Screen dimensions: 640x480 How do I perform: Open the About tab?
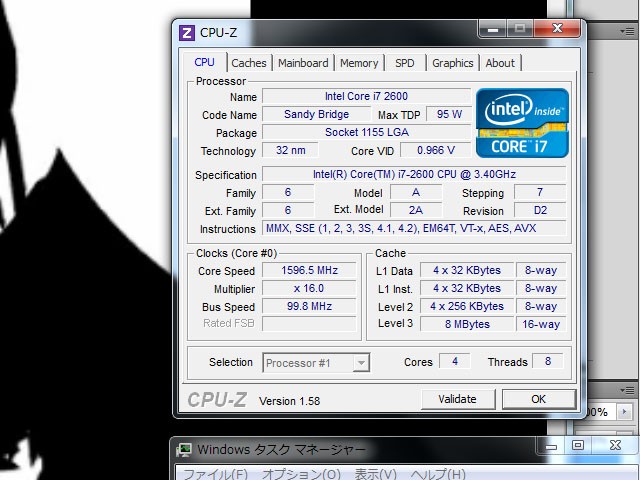[500, 63]
